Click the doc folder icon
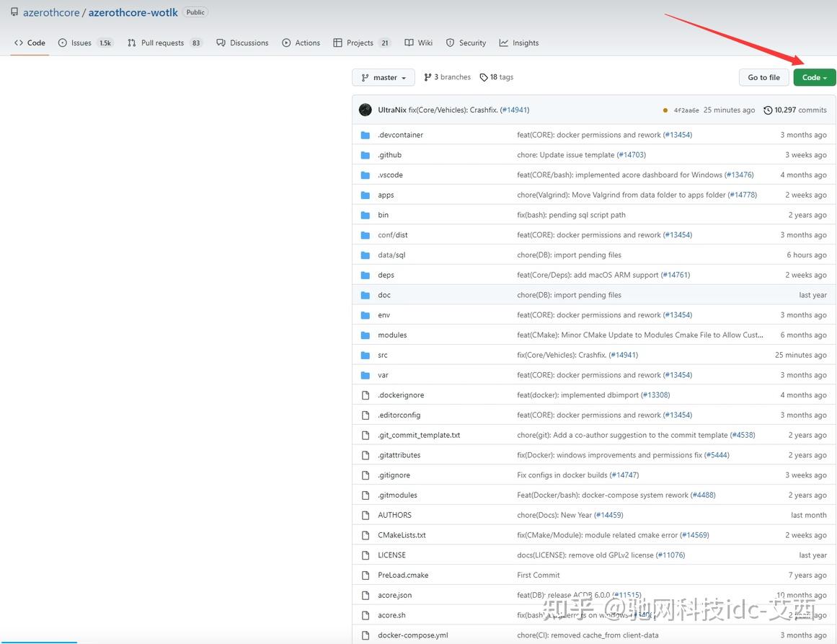 click(365, 295)
